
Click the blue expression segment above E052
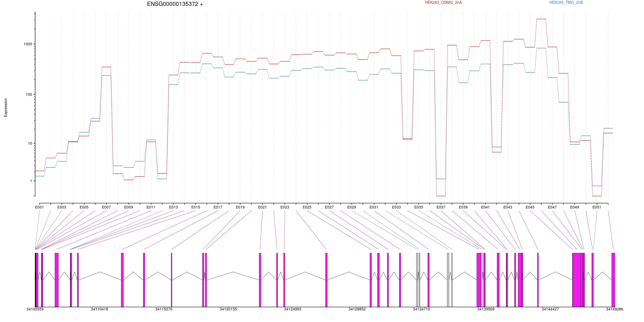[x=608, y=128]
